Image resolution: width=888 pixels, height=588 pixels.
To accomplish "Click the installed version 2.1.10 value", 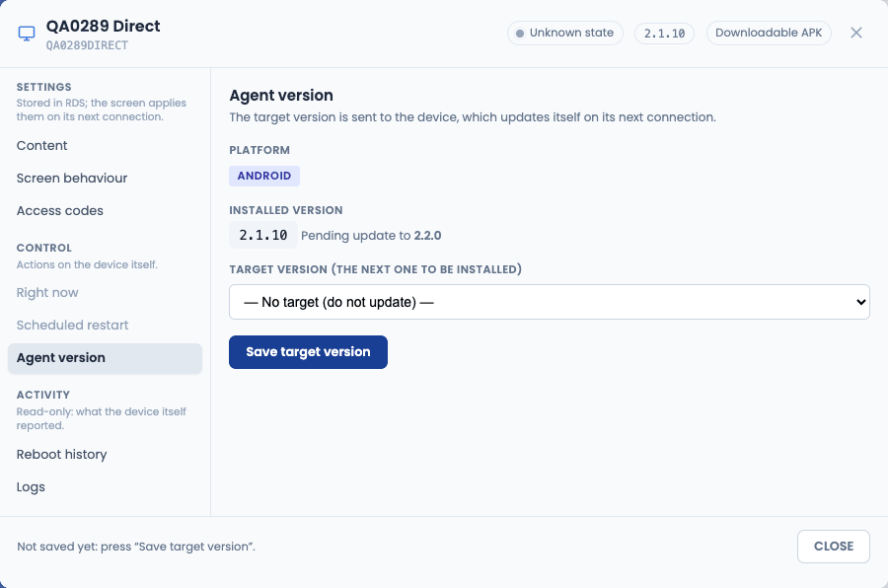I will [x=263, y=235].
